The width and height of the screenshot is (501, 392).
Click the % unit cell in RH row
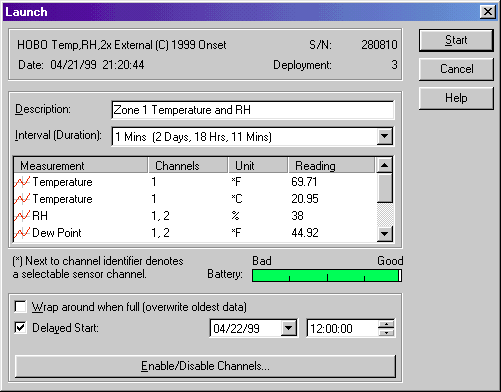[236, 216]
